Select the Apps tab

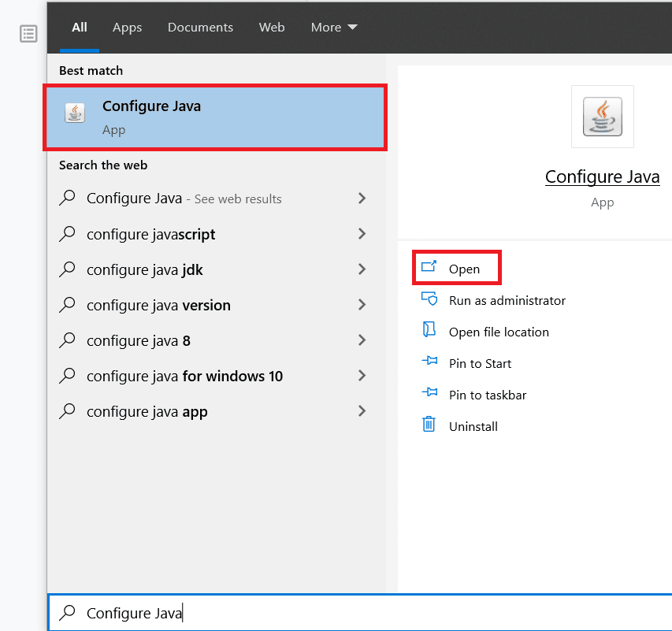coord(127,27)
